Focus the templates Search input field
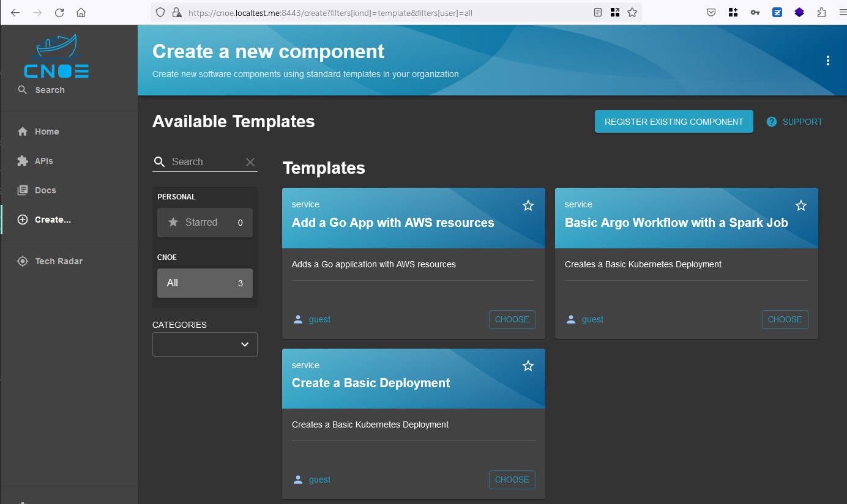847x504 pixels. point(205,162)
